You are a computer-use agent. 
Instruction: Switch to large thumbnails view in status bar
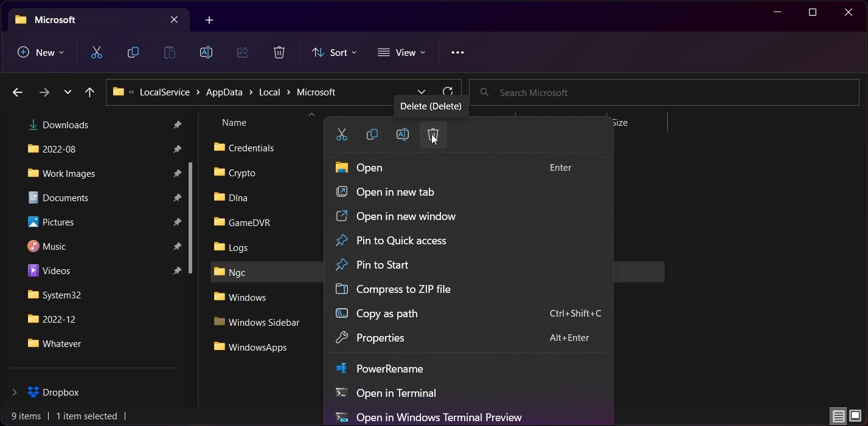855,416
